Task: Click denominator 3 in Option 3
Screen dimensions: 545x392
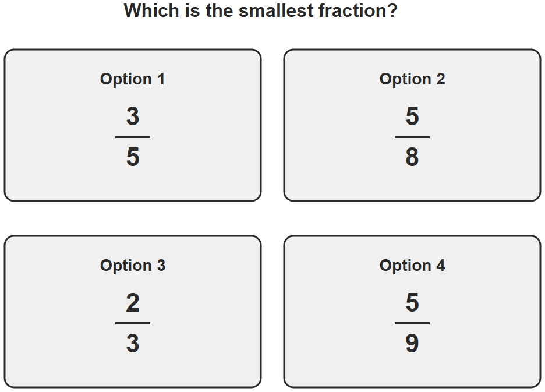Action: pos(133,343)
